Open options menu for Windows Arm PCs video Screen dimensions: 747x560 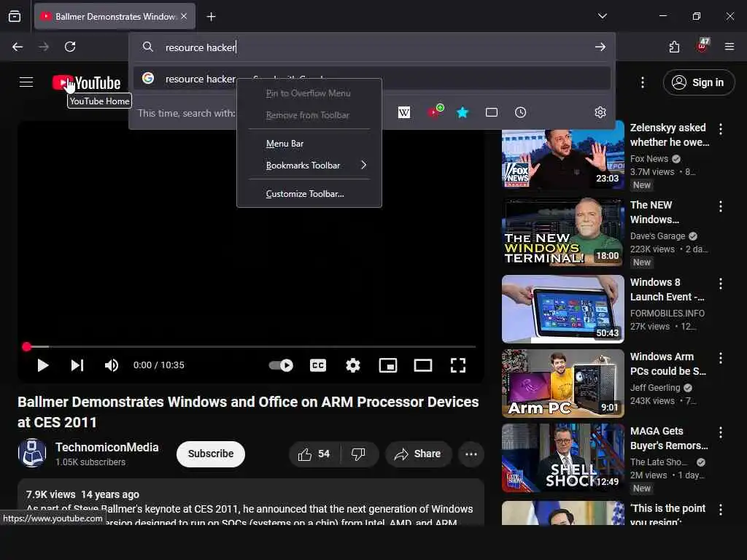[x=720, y=358]
